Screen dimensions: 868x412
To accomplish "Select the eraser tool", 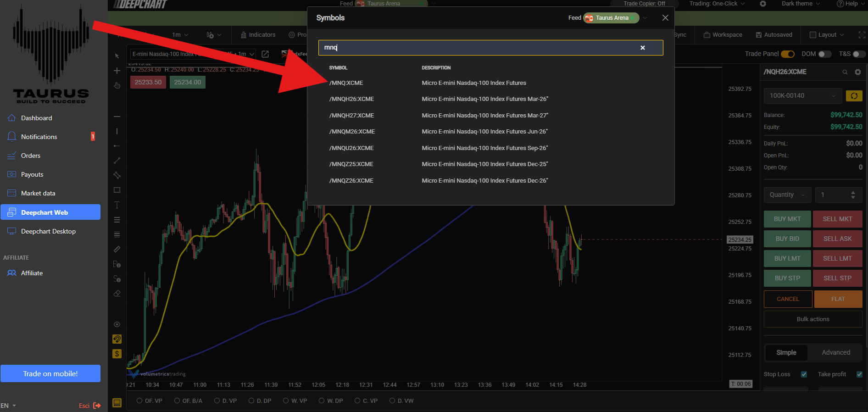I will [117, 293].
